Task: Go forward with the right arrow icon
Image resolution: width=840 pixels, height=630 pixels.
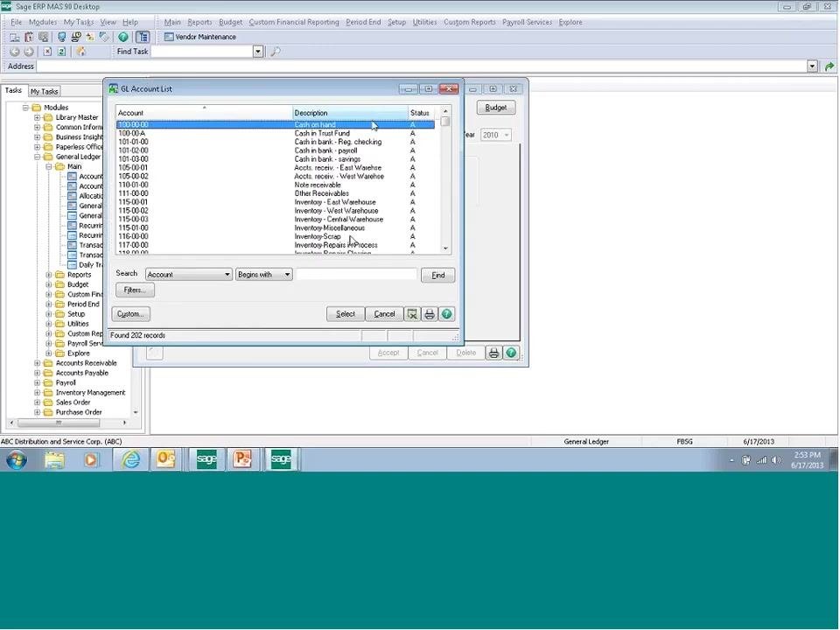Action: (x=29, y=52)
